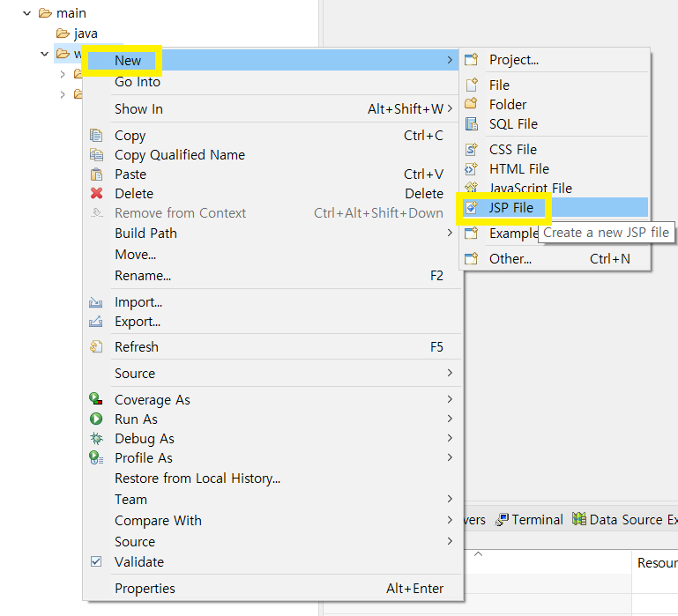Open the Team submenu arrow
The height and width of the screenshot is (616, 678).
coord(450,499)
